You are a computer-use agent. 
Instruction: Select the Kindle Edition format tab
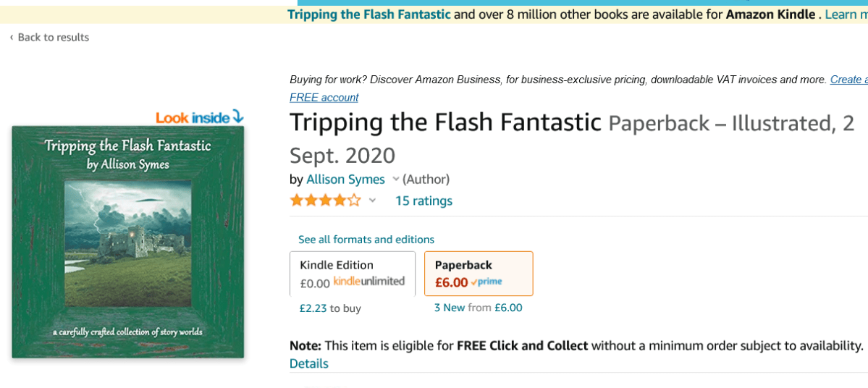pyautogui.click(x=353, y=273)
